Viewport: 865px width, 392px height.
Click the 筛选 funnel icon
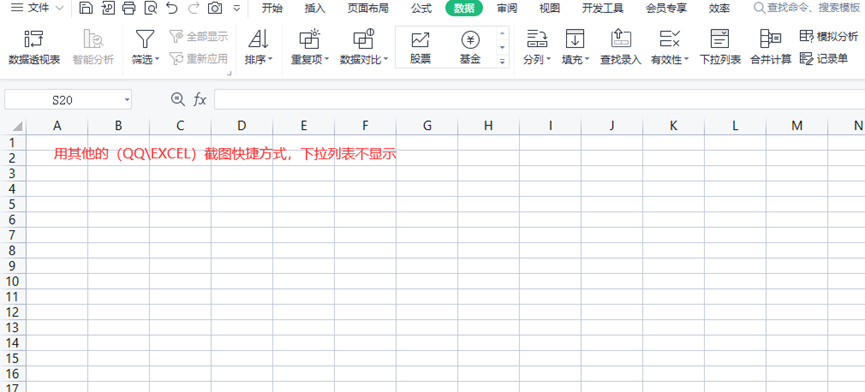point(145,39)
